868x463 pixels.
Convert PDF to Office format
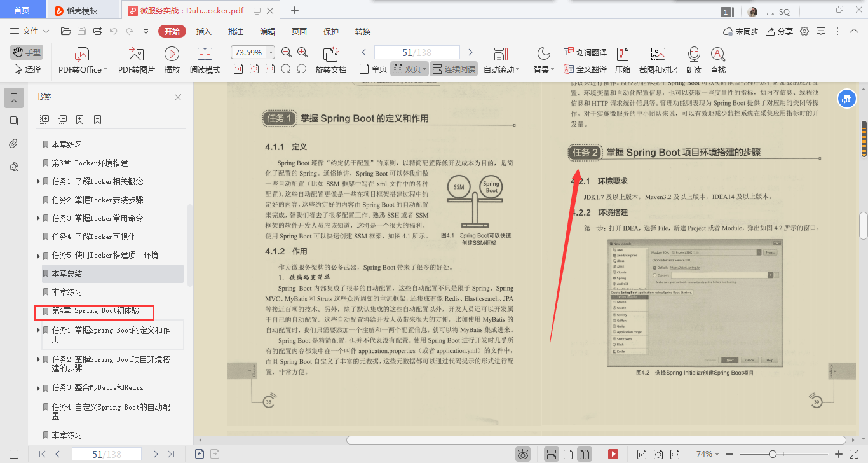(83, 61)
